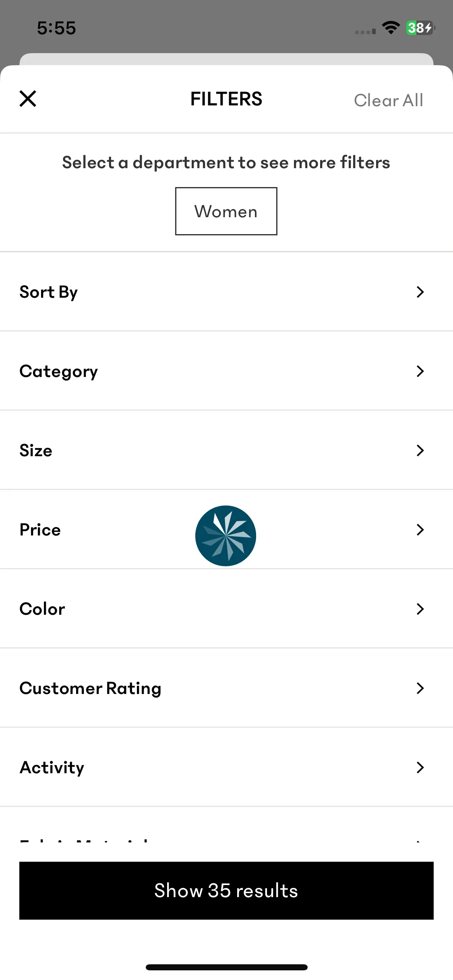The image size is (453, 980).
Task: Close the Filters sheet with X icon
Action: click(28, 99)
